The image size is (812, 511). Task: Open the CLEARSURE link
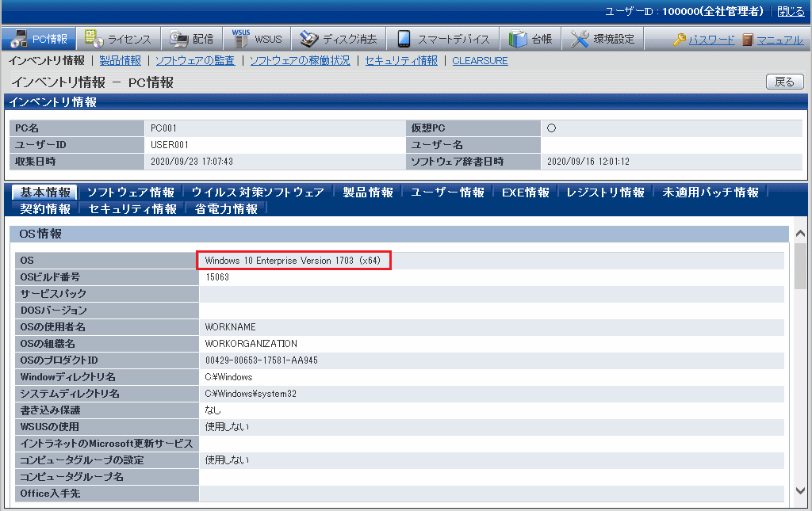480,60
